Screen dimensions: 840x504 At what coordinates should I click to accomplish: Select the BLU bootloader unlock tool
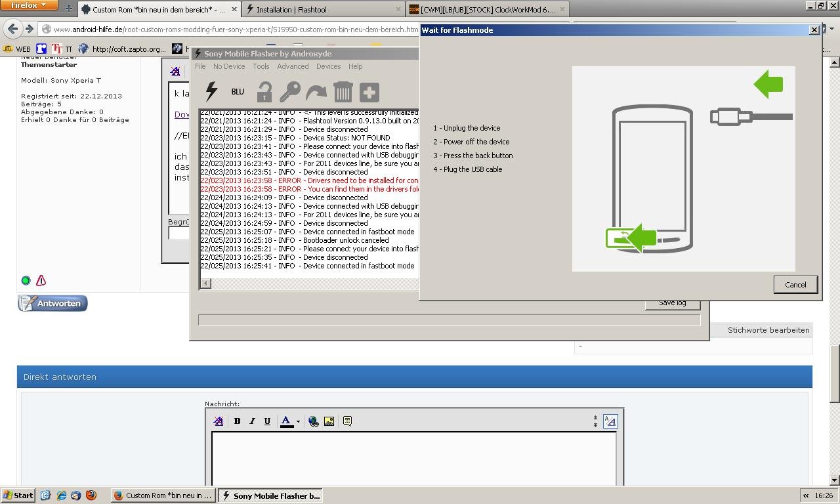pyautogui.click(x=238, y=92)
